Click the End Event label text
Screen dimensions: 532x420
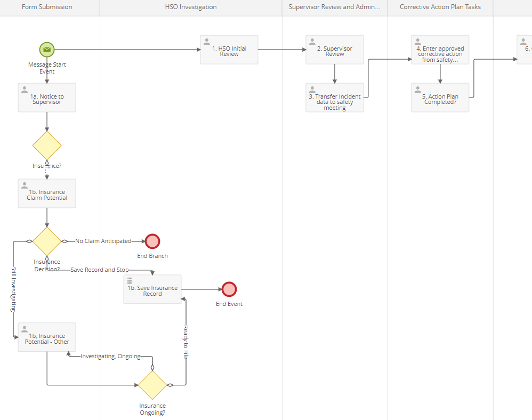229,304
